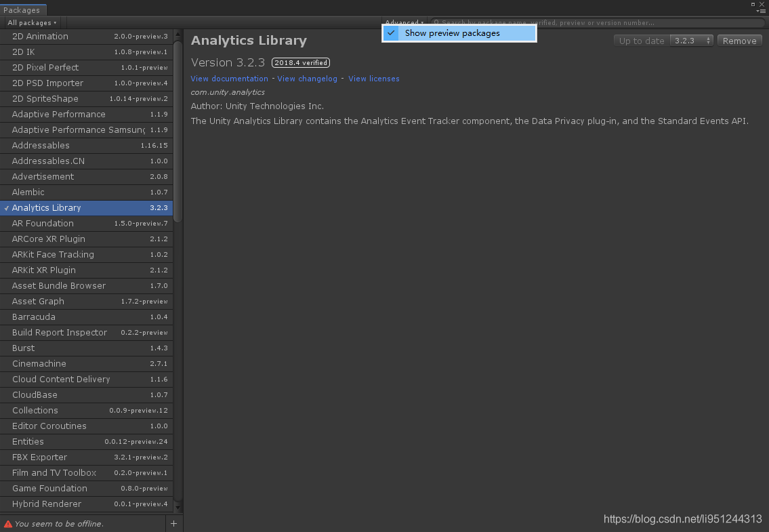The height and width of the screenshot is (532, 769).
Task: Select the Hybrid Renderer package
Action: tap(86, 504)
